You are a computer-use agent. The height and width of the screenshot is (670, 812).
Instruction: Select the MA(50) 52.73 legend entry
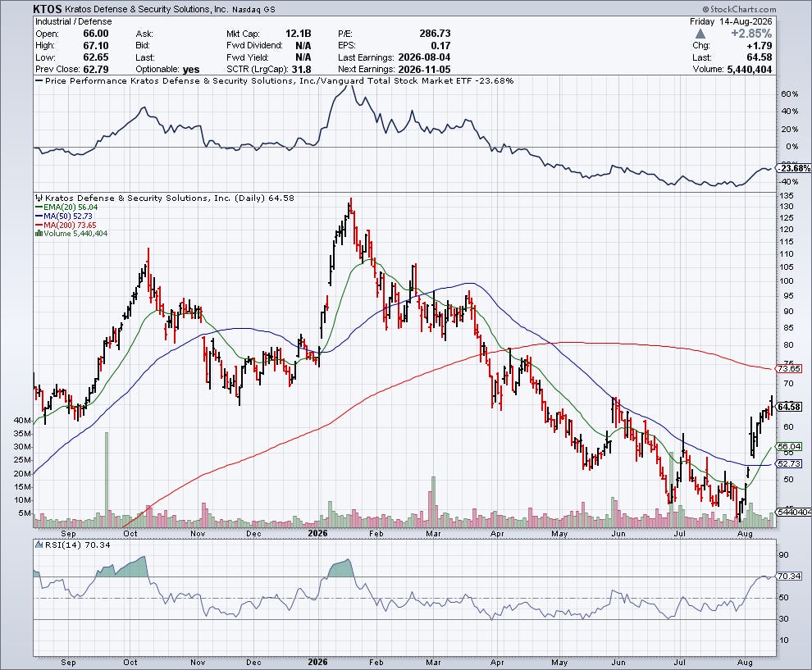64,216
